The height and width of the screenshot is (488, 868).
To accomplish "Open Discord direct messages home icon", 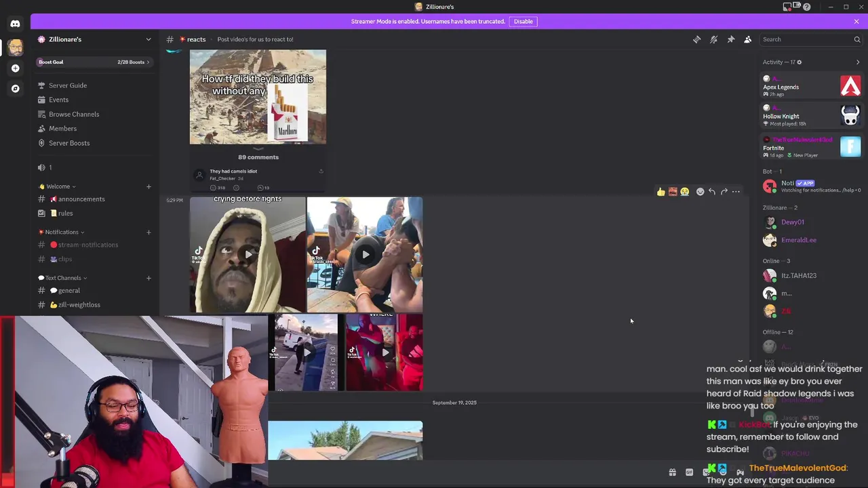I will pyautogui.click(x=15, y=24).
